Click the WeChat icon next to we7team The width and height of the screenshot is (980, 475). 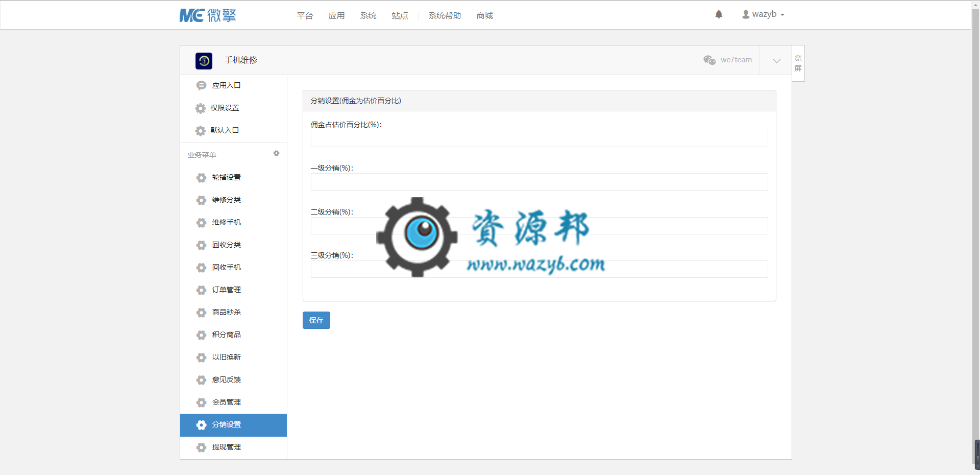[709, 60]
